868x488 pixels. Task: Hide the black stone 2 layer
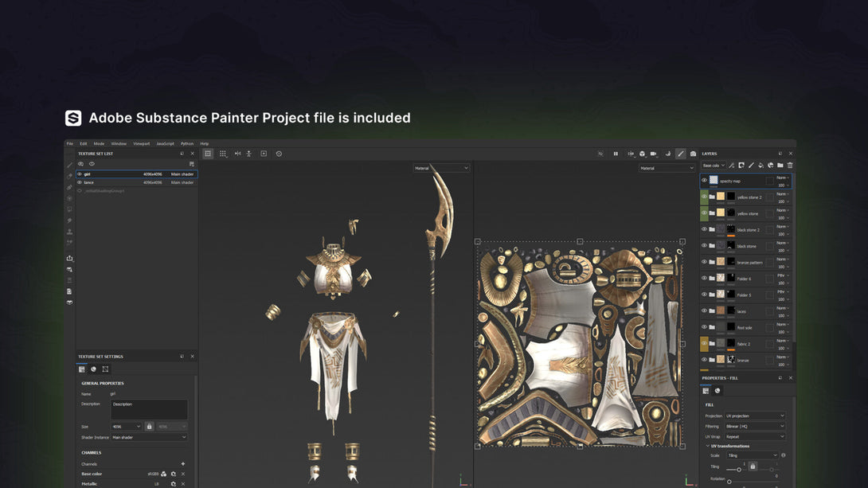click(704, 229)
